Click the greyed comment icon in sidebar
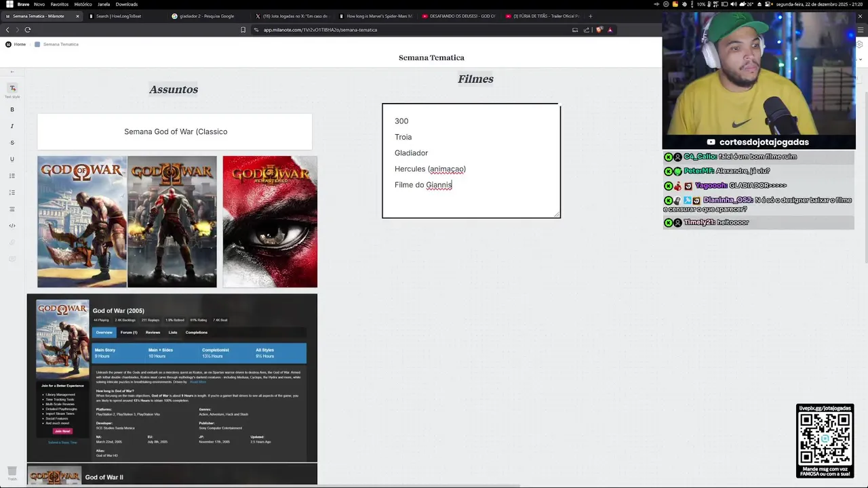Viewport: 868px width, 488px height. tap(12, 259)
